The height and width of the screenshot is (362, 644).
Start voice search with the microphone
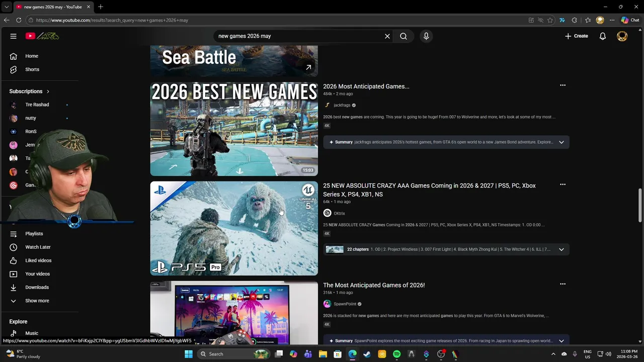tap(426, 36)
